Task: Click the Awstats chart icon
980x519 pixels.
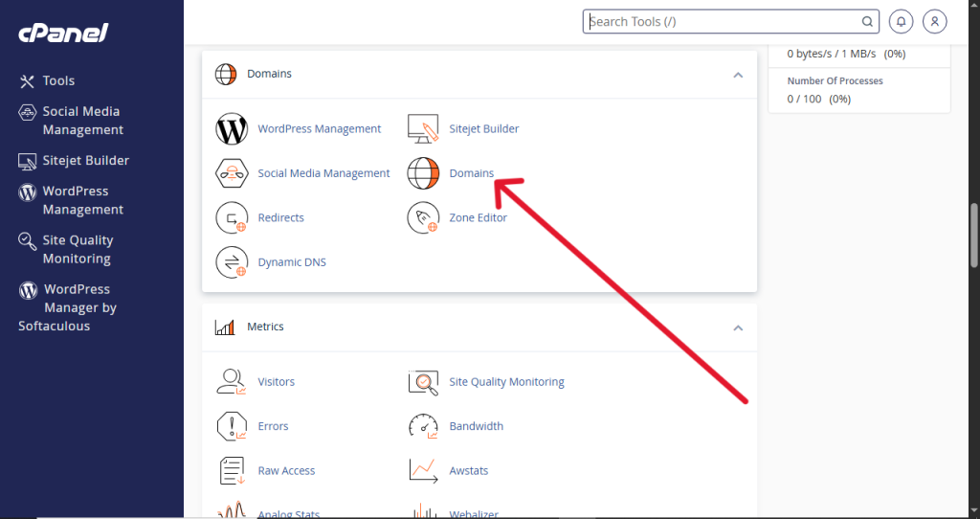Action: coord(423,470)
